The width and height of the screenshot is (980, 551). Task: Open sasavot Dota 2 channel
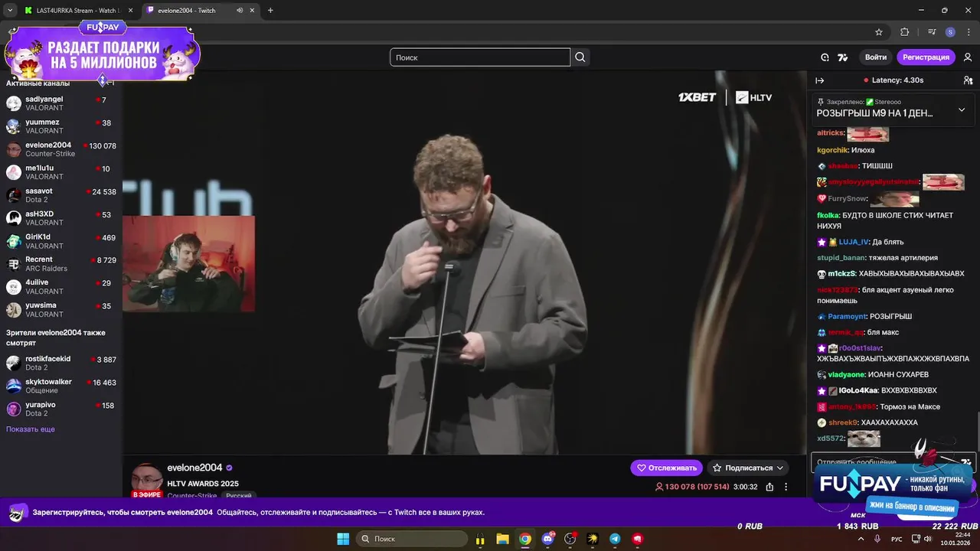click(61, 195)
